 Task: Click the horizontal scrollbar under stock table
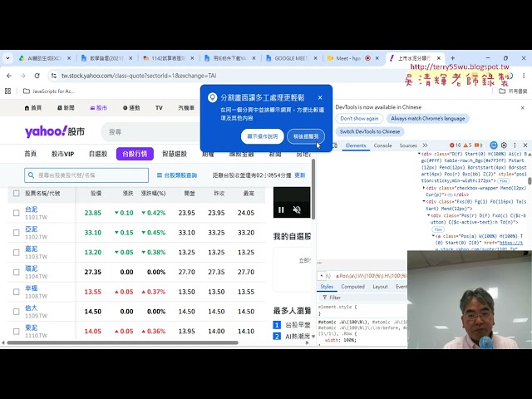click(122, 342)
